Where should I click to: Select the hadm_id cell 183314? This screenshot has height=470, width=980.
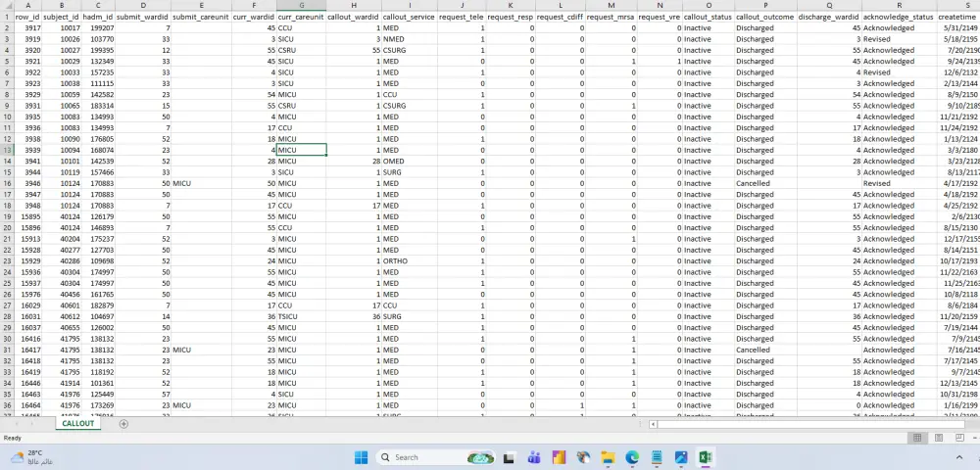coord(98,106)
